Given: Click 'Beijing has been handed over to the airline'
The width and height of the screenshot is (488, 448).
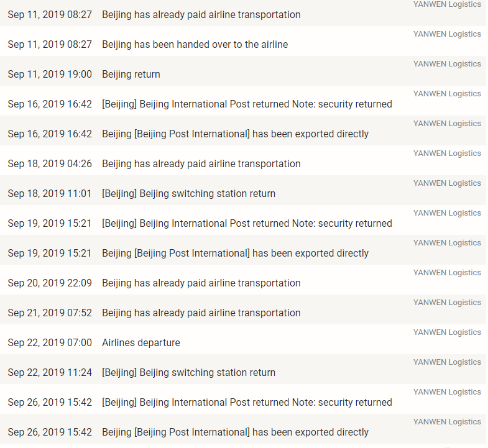Looking at the screenshot, I should point(195,45).
